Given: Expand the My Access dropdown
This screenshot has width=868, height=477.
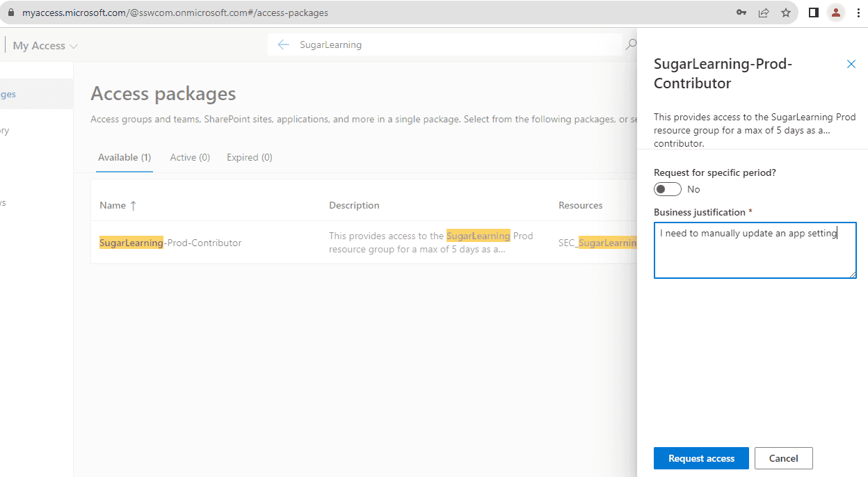Looking at the screenshot, I should pos(45,46).
